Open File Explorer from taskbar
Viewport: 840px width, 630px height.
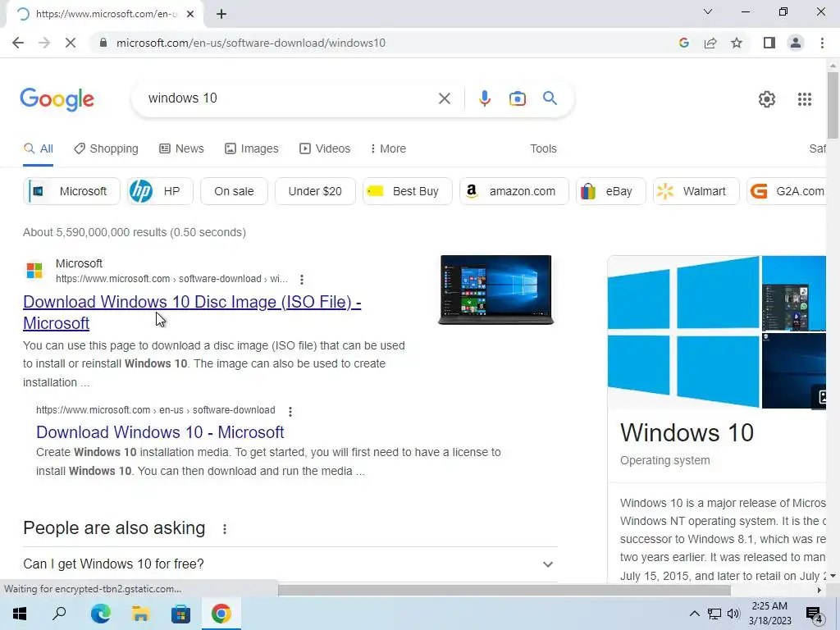pyautogui.click(x=140, y=614)
